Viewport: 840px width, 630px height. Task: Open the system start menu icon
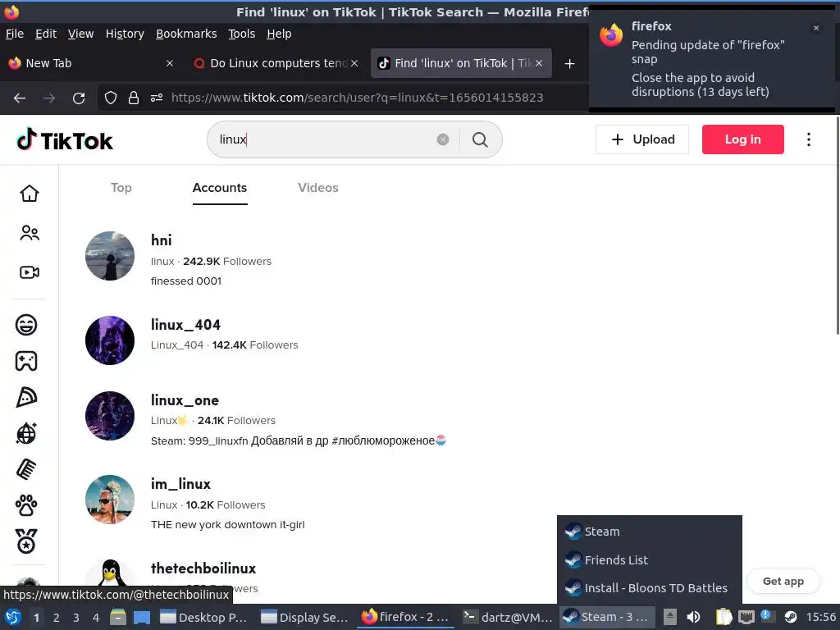(x=13, y=617)
